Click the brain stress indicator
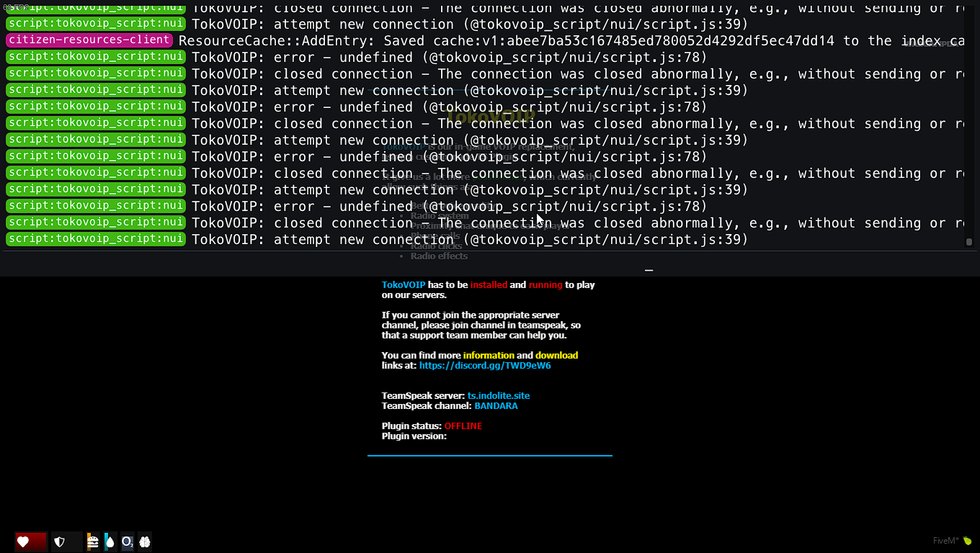 pyautogui.click(x=145, y=541)
